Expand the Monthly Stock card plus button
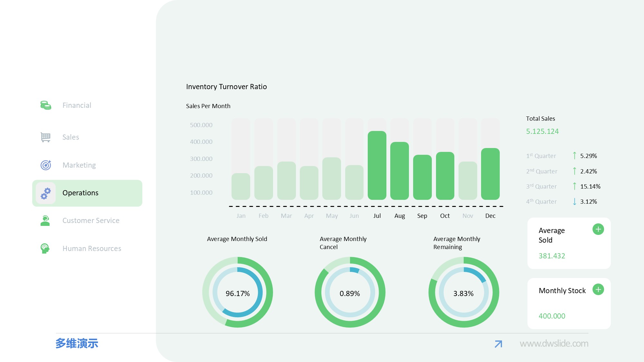 pos(598,290)
